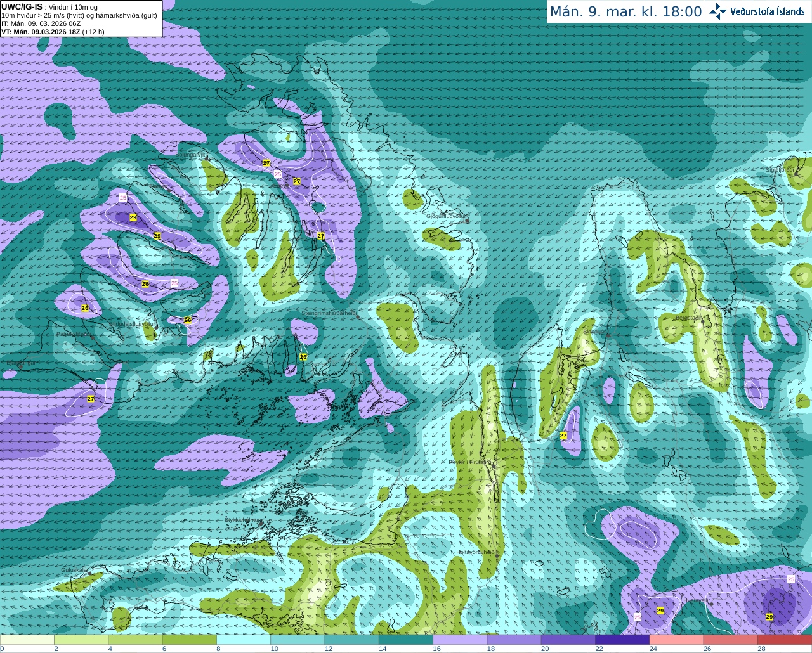The image size is (812, 653).
Task: Click the 22–24 m/s dark purple legend swatch
Action: coord(622,640)
